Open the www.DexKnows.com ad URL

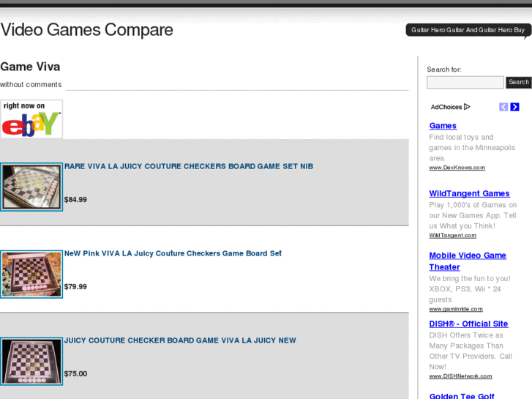[457, 168]
